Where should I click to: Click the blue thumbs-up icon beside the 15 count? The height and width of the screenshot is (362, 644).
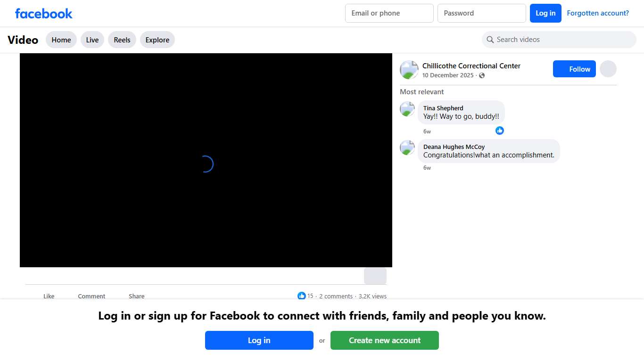tap(301, 296)
